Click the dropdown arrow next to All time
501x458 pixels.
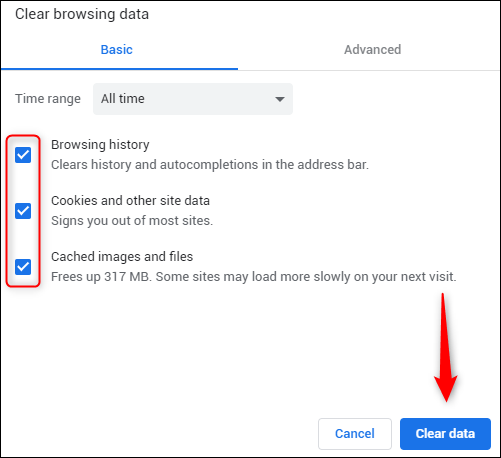(280, 99)
